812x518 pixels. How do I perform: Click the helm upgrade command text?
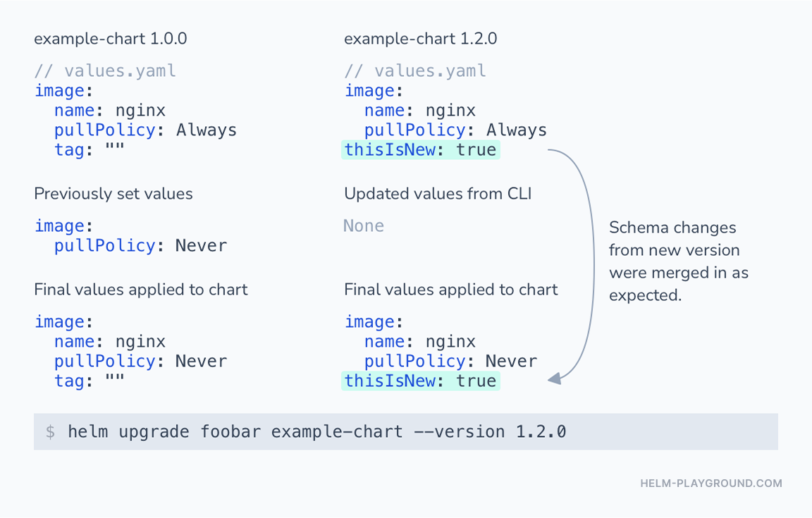tap(317, 431)
